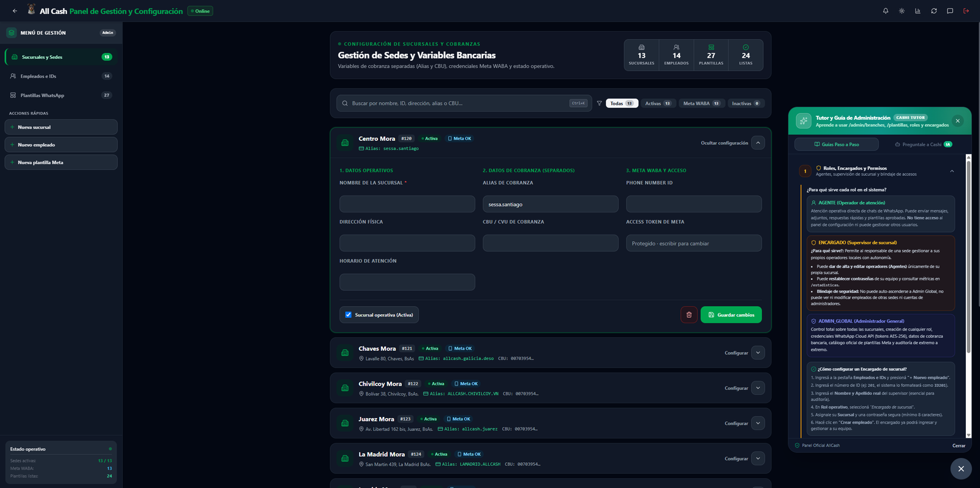Select the Activas filter
This screenshot has width=980, height=488.
pos(658,103)
